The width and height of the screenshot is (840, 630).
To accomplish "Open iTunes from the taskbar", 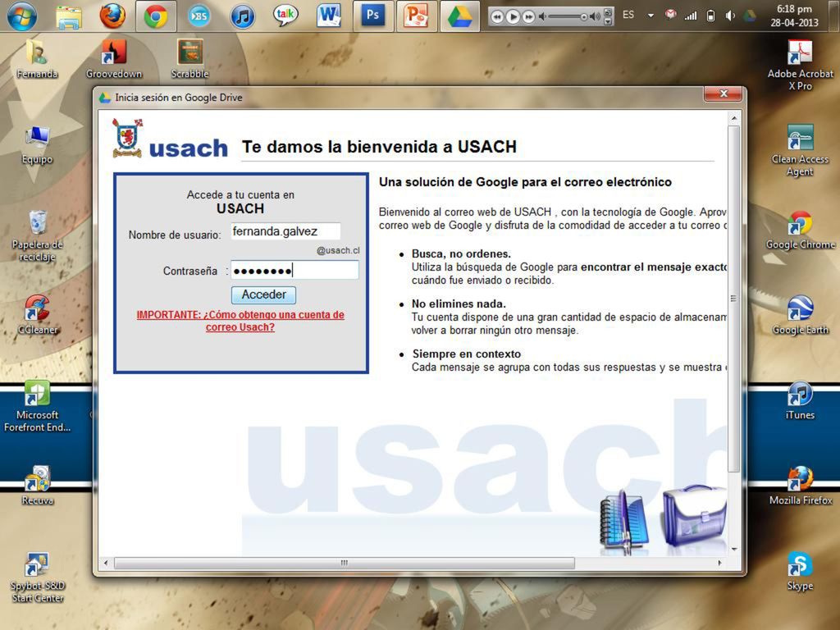I will click(x=242, y=16).
